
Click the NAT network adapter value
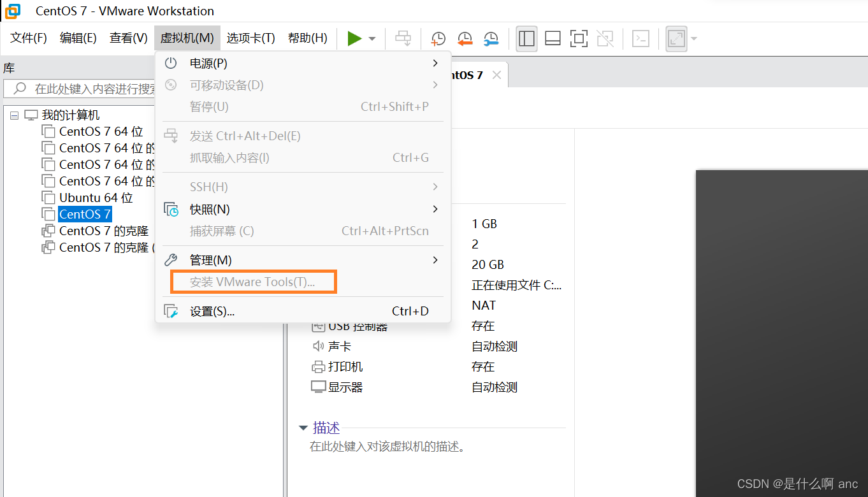point(484,306)
